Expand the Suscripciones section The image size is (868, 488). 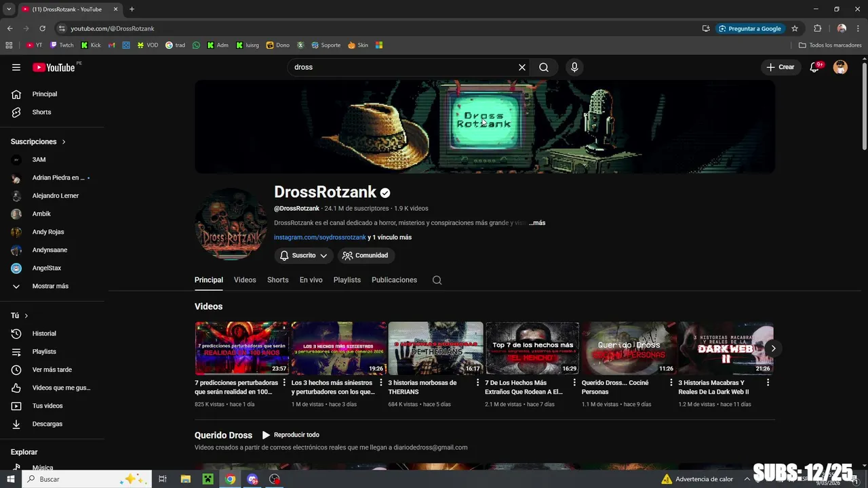click(x=38, y=142)
